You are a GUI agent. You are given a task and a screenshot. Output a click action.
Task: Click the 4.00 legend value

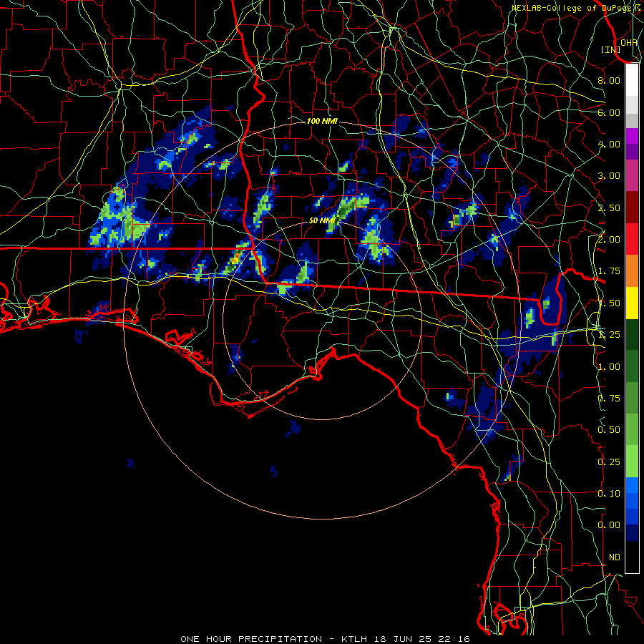tap(609, 144)
